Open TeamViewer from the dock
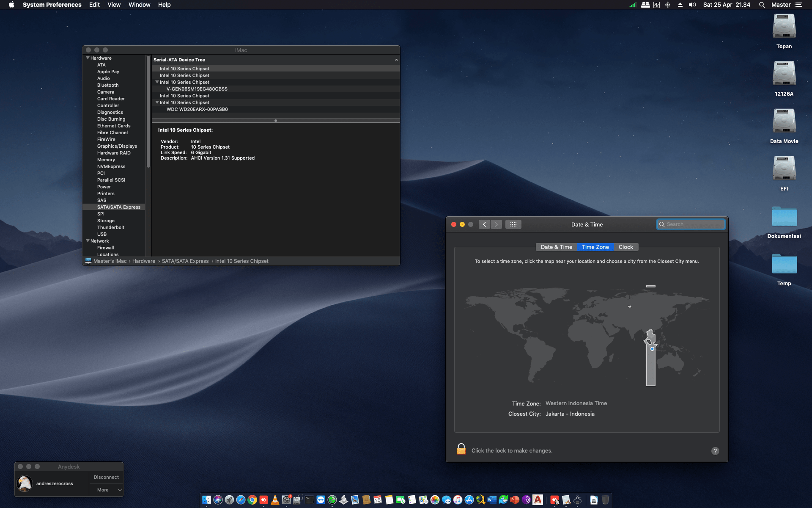This screenshot has width=812, height=508. pos(321,500)
